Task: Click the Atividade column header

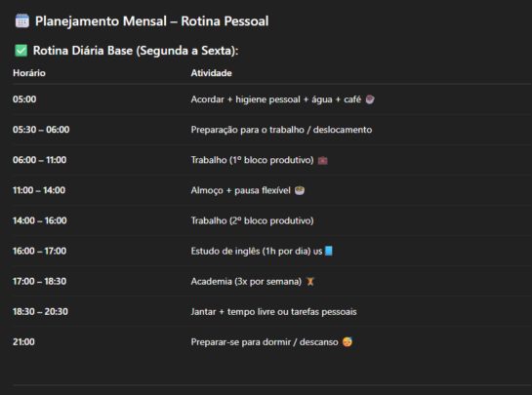Action: [x=212, y=73]
